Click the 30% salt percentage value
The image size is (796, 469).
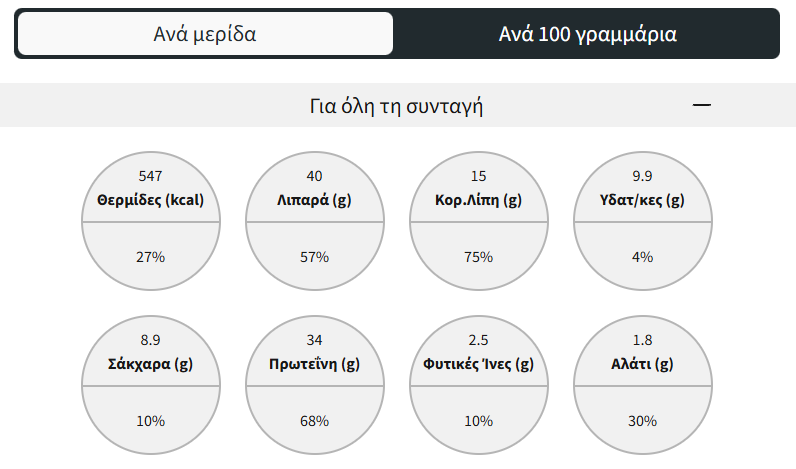pyautogui.click(x=642, y=421)
